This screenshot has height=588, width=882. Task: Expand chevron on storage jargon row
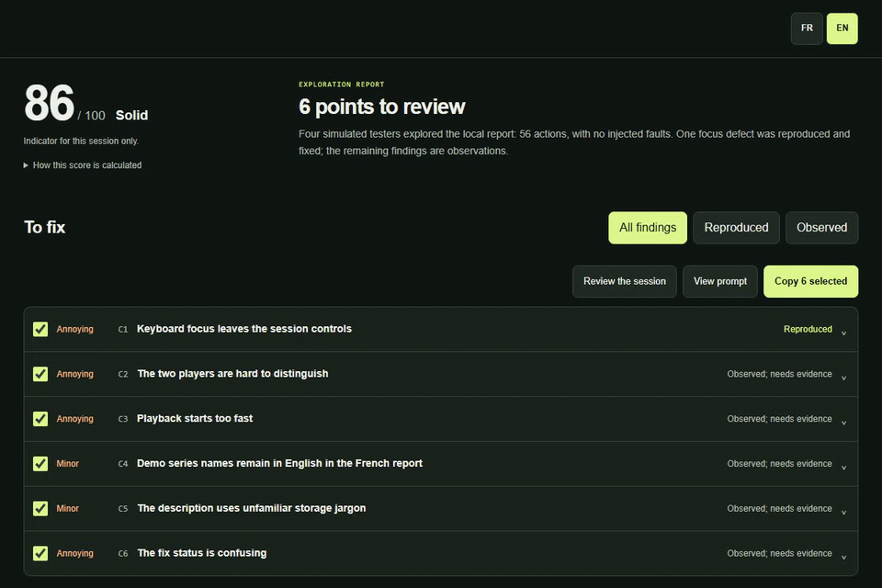[843, 513]
